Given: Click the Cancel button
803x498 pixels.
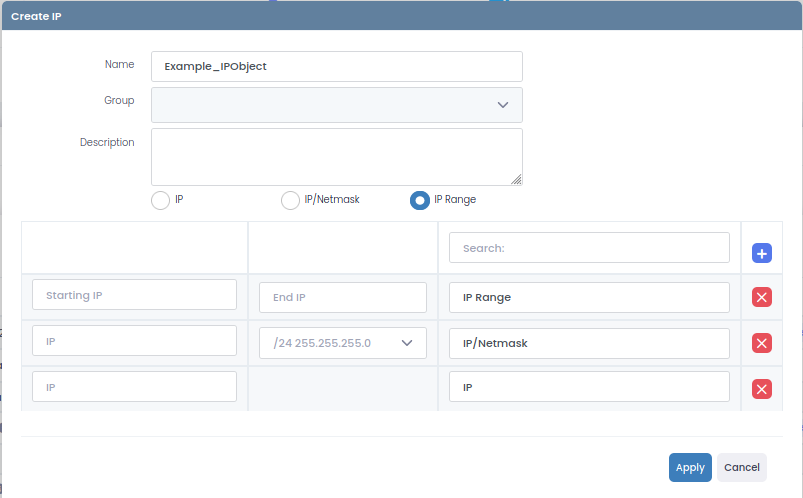Looking at the screenshot, I should [741, 467].
